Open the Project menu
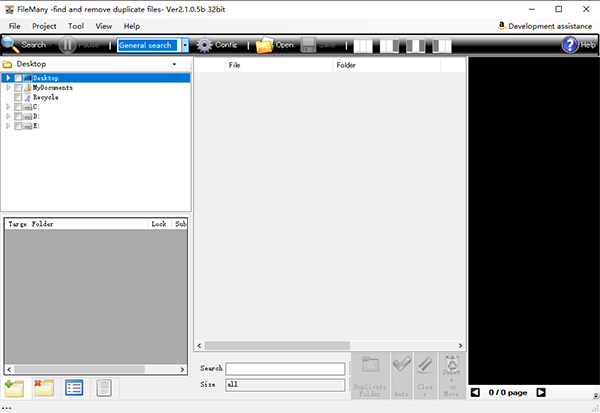The image size is (600, 413). point(44,25)
